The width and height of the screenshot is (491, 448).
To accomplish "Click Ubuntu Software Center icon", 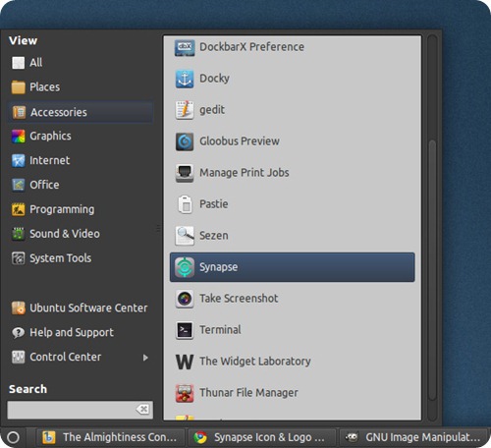I will tap(18, 308).
